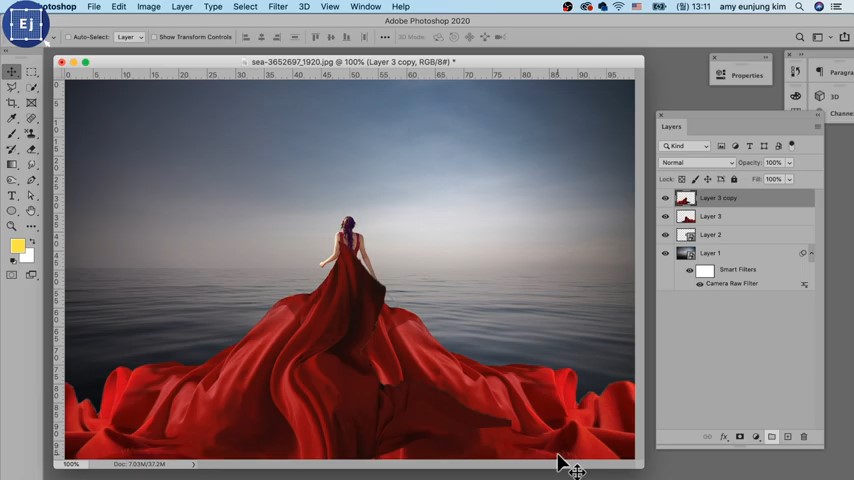Select the Gradient tool
Screen dimensions: 854x480
point(11,164)
